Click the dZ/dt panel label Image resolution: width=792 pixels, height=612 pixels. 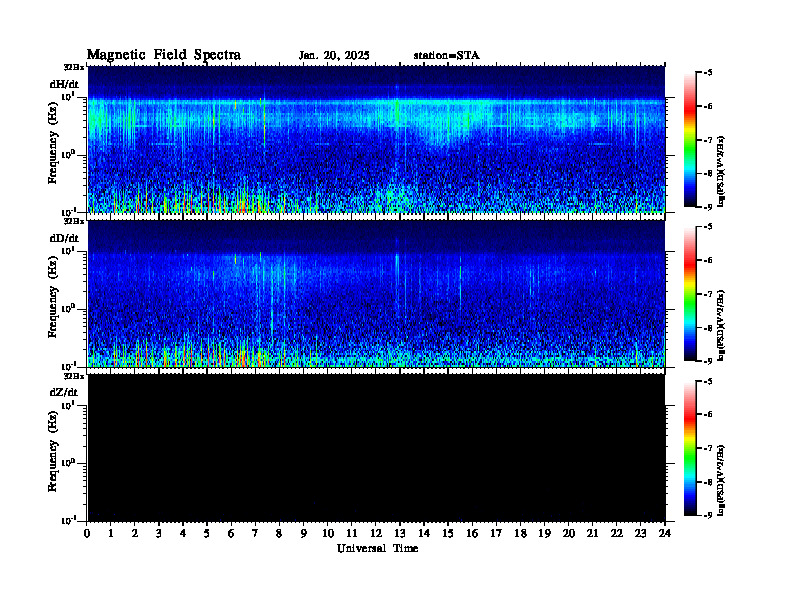64,392
